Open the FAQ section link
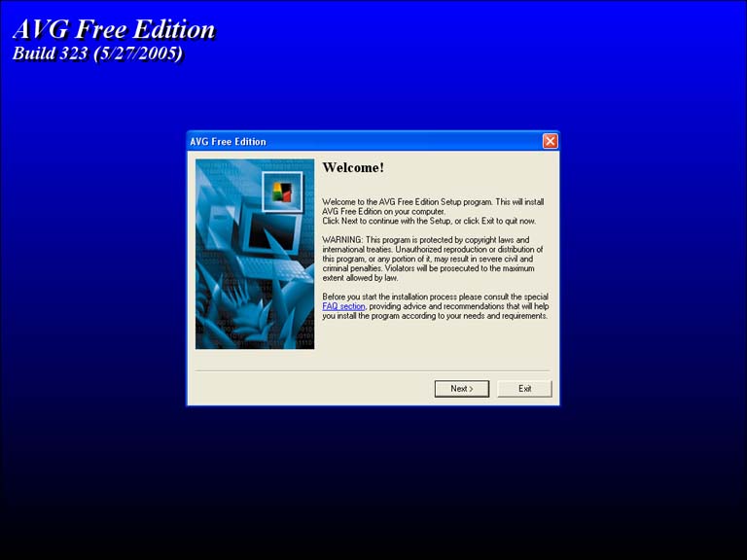Viewport: 747px width, 560px height. (x=343, y=306)
